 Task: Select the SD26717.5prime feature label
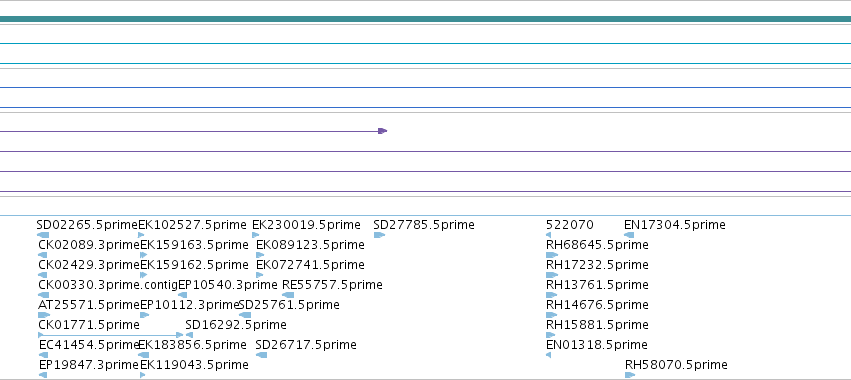306,345
